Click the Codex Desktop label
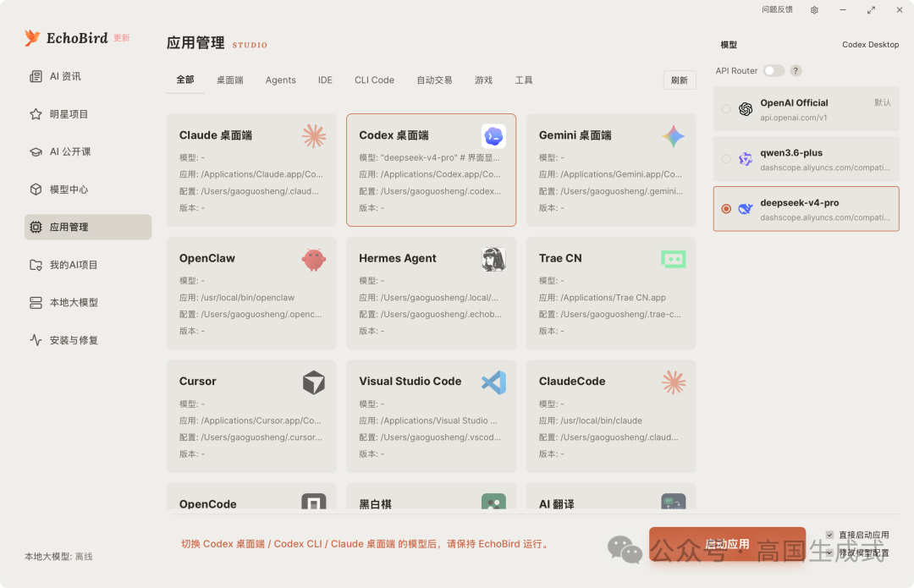The image size is (914, 588). [x=870, y=44]
